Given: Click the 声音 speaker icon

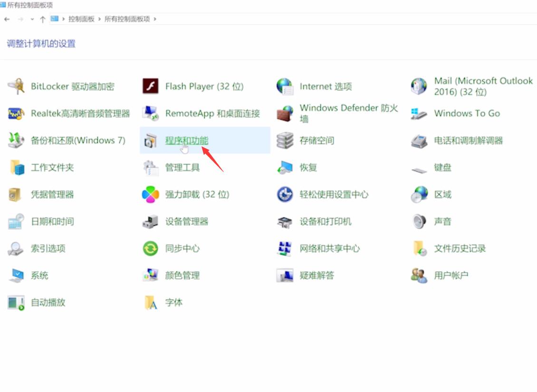Looking at the screenshot, I should (419, 221).
